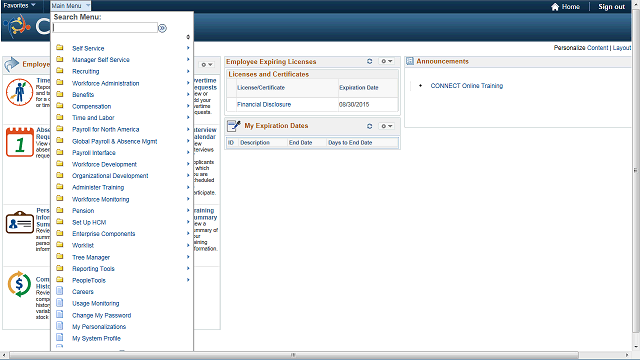
Task: Open the Financial Disclosure license link
Action: (264, 104)
